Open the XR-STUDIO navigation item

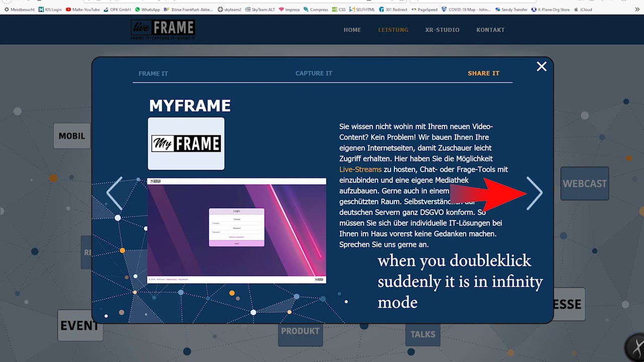(x=442, y=30)
